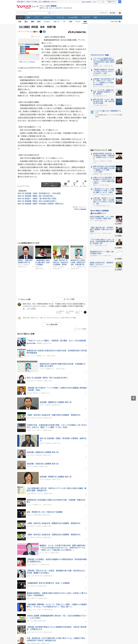
Task: Select the ライブ tab in main navigation
Action: [37, 17]
